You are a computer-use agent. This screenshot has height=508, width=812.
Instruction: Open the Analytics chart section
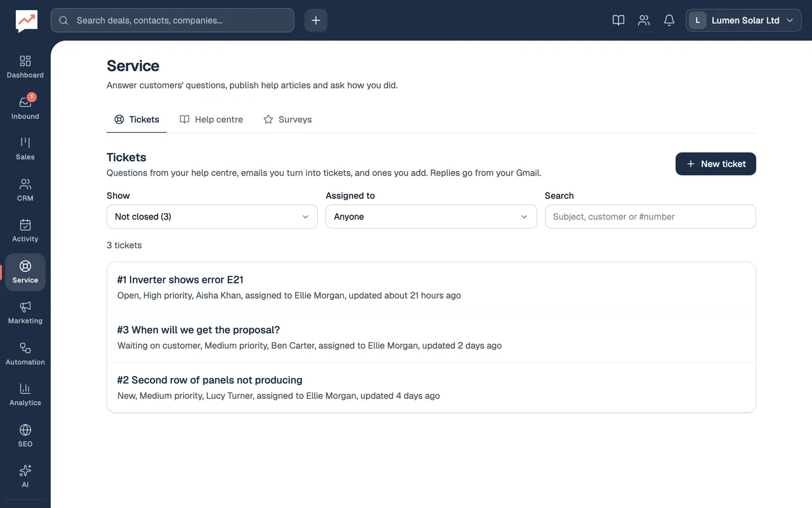pyautogui.click(x=25, y=395)
